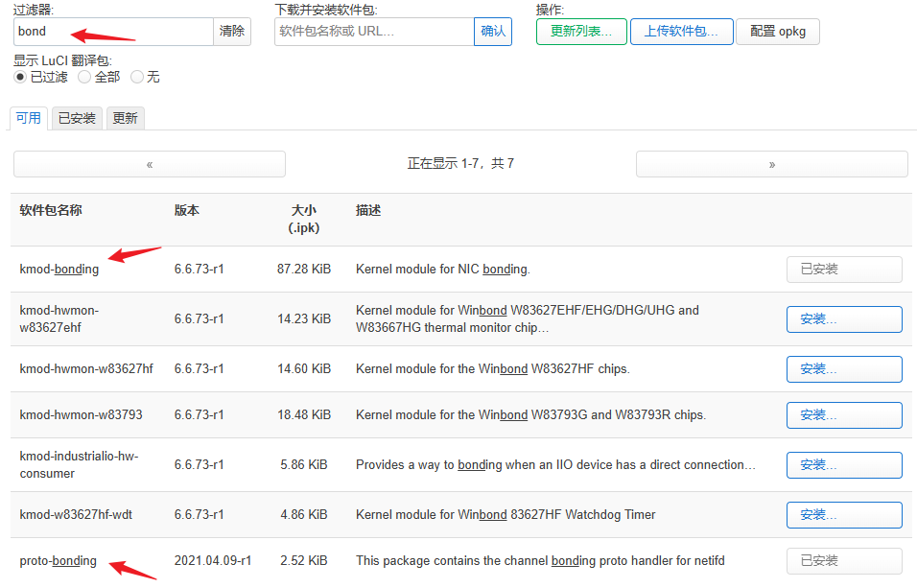Viewport: 917px width, 588px height.
Task: Open the 更新 tab
Action: coord(125,118)
